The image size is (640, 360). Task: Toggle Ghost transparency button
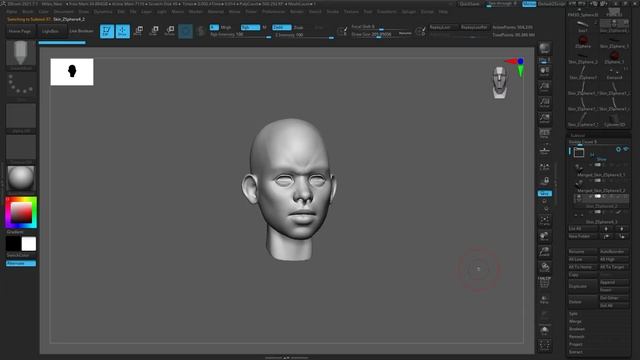click(x=544, y=315)
